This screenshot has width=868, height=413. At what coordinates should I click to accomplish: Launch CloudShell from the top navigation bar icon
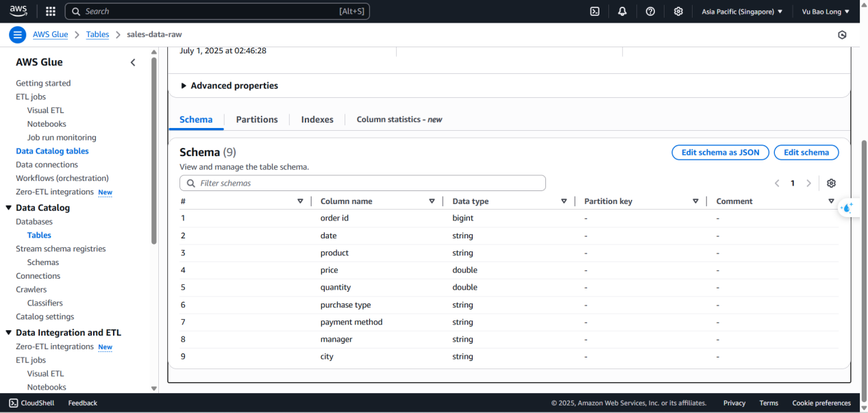595,11
